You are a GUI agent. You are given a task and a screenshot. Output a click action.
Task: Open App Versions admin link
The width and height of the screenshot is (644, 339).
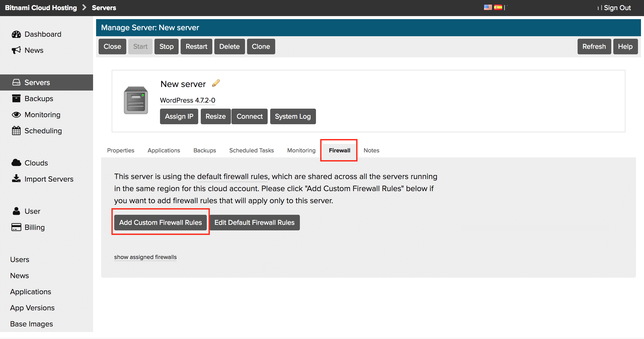coord(32,308)
